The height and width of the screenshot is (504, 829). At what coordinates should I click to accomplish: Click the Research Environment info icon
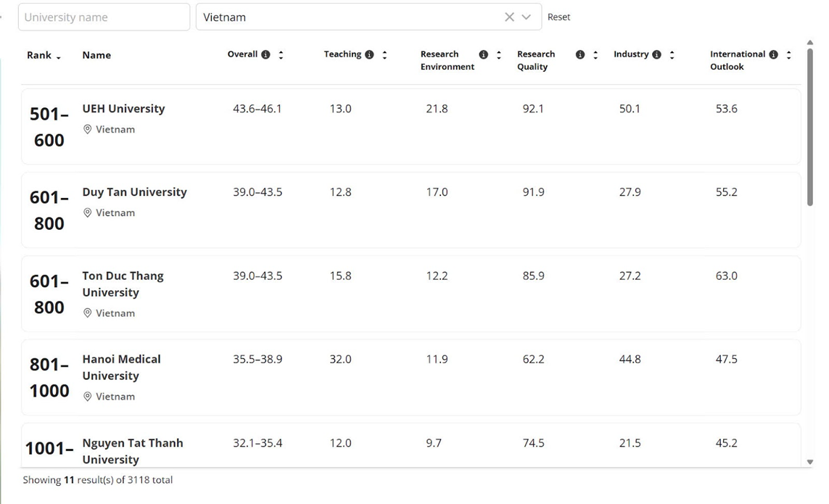click(483, 54)
